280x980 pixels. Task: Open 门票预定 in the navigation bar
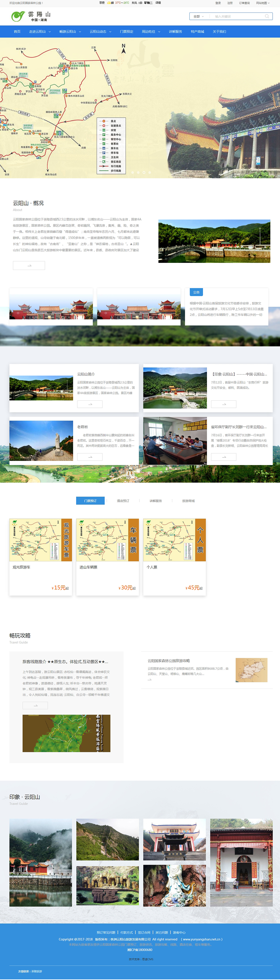127,32
